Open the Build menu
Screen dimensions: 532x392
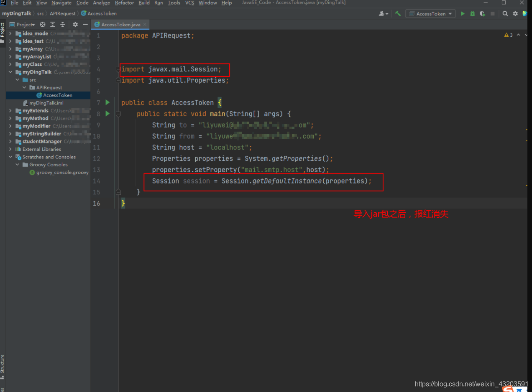click(x=144, y=3)
